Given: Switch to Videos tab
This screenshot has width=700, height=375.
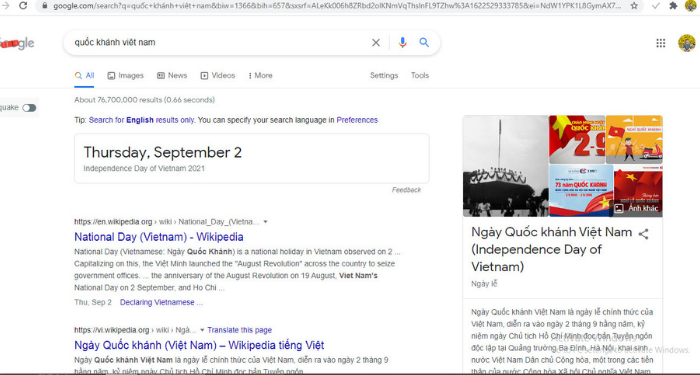Looking at the screenshot, I should (218, 75).
